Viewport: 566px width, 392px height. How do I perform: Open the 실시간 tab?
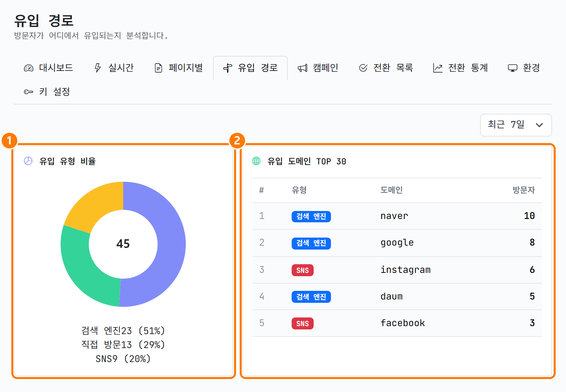pyautogui.click(x=114, y=68)
